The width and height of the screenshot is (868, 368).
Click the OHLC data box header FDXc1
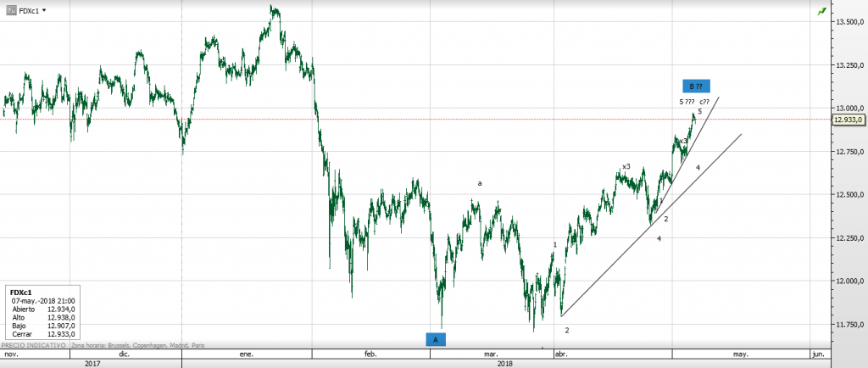[19, 293]
